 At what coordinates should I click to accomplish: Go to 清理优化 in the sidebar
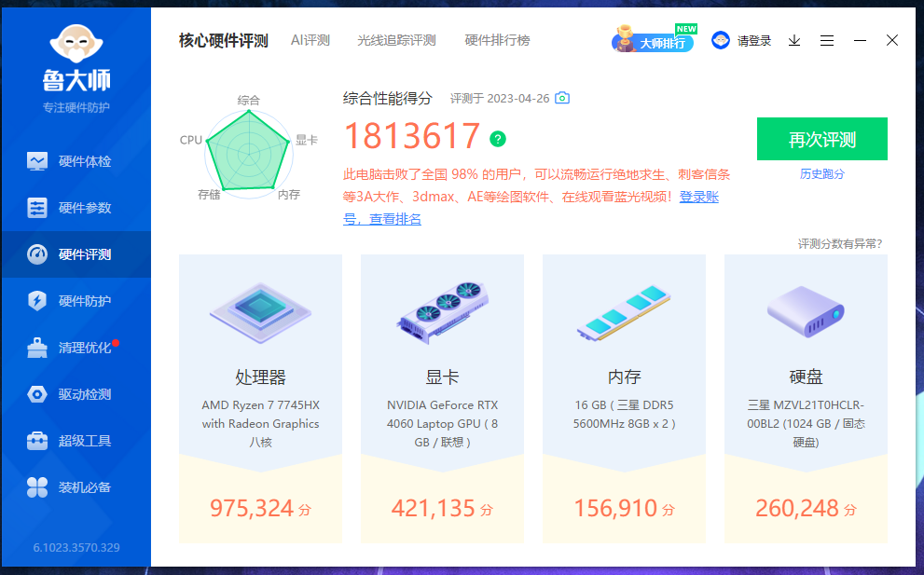pos(76,348)
